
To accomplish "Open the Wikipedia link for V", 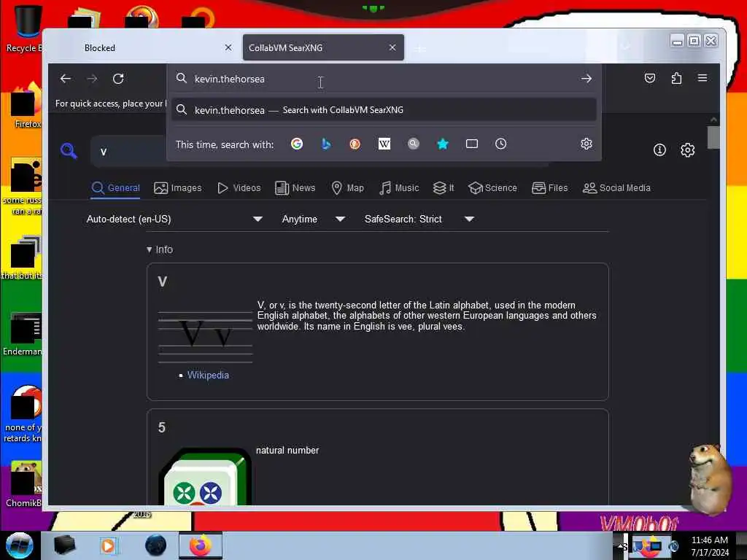I will click(208, 376).
